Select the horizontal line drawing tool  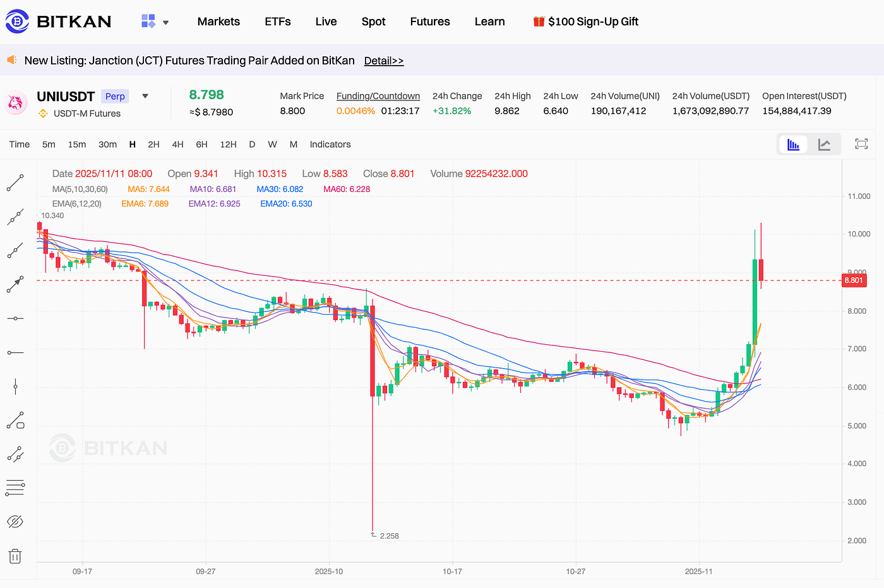click(15, 318)
